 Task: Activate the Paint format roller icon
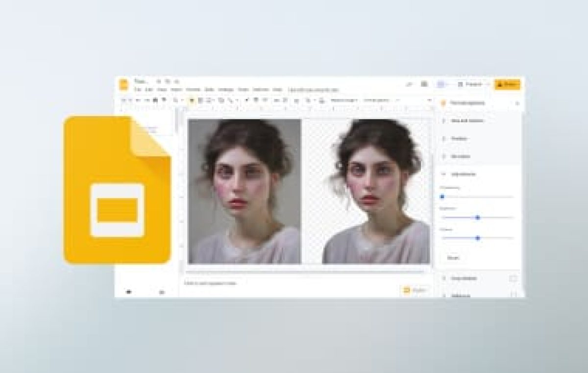pos(164,100)
